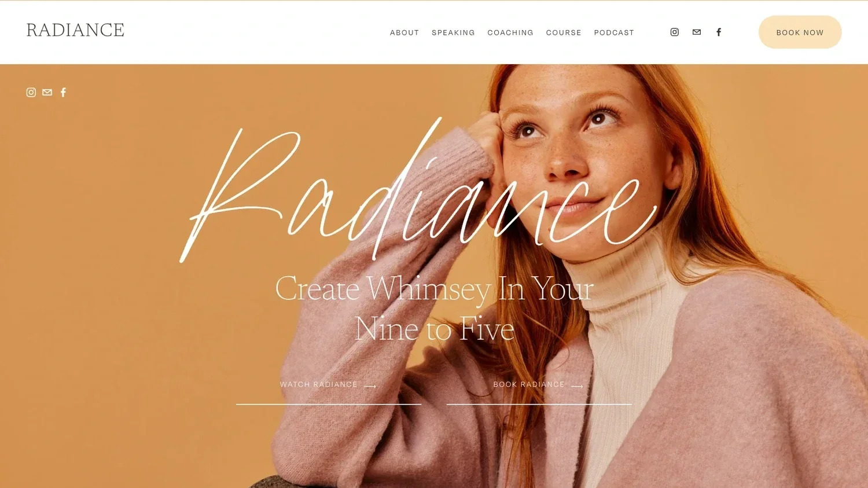
Task: Open the Course navigation link
Action: tap(564, 32)
